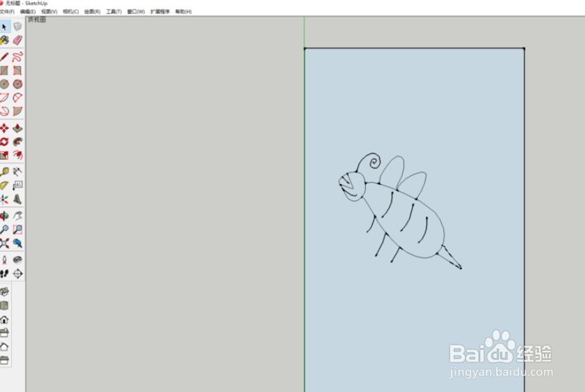This screenshot has width=585, height=392.
Task: Select the Section Plane tool
Action: pos(17,274)
